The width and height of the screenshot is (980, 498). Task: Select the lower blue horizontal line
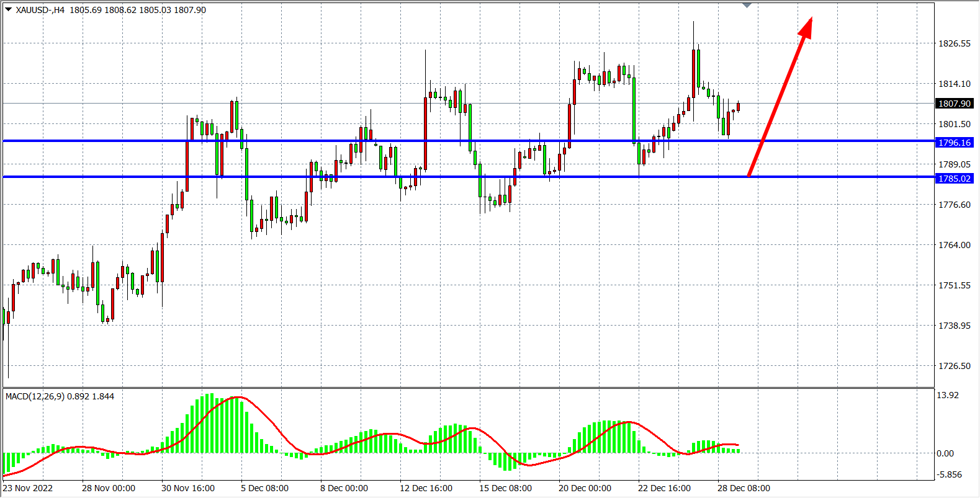372,177
